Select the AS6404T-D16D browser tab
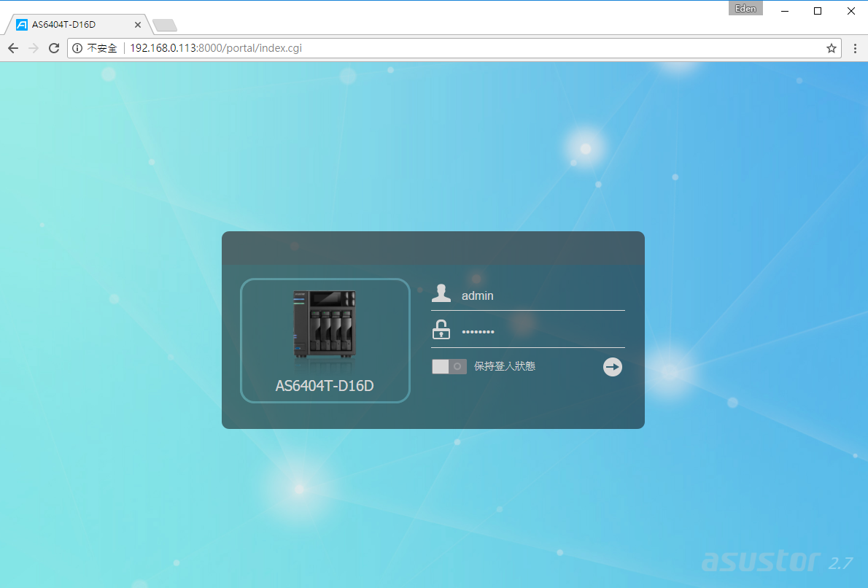The image size is (868, 588). tap(77, 24)
